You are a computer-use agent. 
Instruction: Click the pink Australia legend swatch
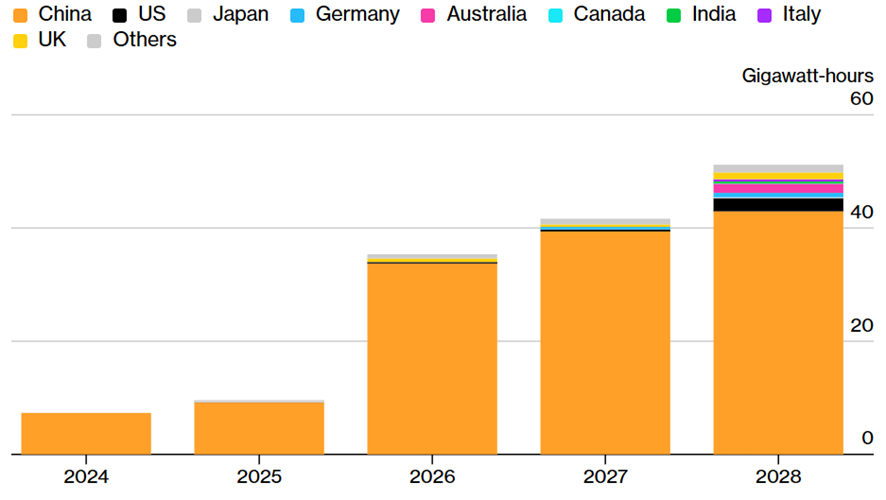tap(427, 15)
